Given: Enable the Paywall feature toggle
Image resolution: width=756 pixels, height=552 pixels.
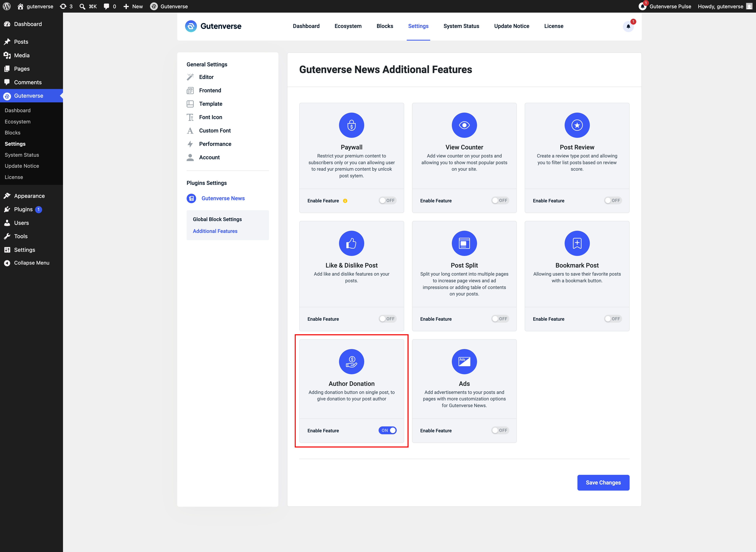Looking at the screenshot, I should coord(387,200).
